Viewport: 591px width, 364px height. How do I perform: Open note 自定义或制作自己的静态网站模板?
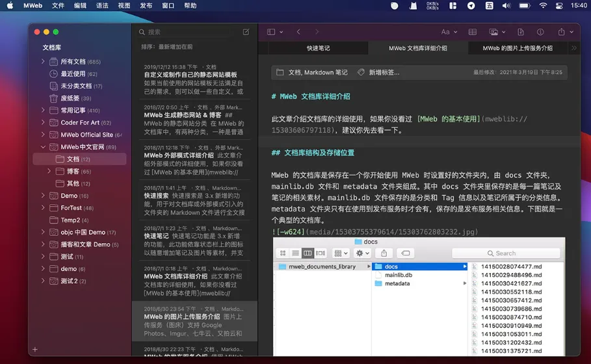(194, 79)
